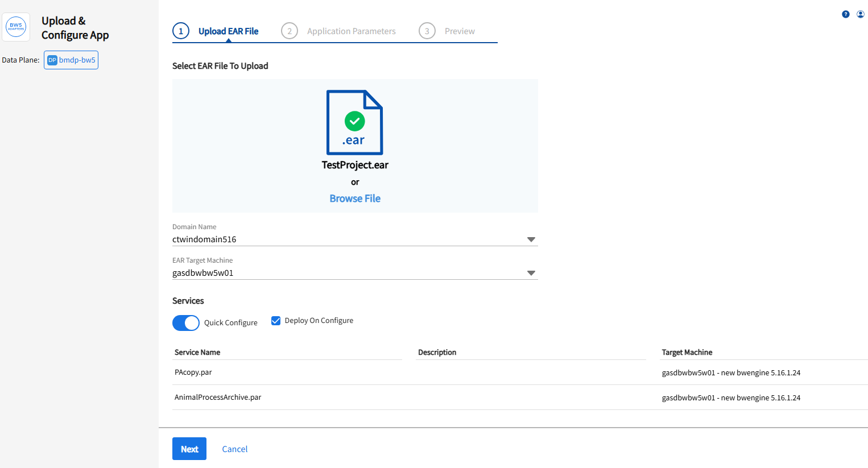Click the .ear file upload icon
Image resolution: width=868 pixels, height=468 pixels.
point(354,122)
